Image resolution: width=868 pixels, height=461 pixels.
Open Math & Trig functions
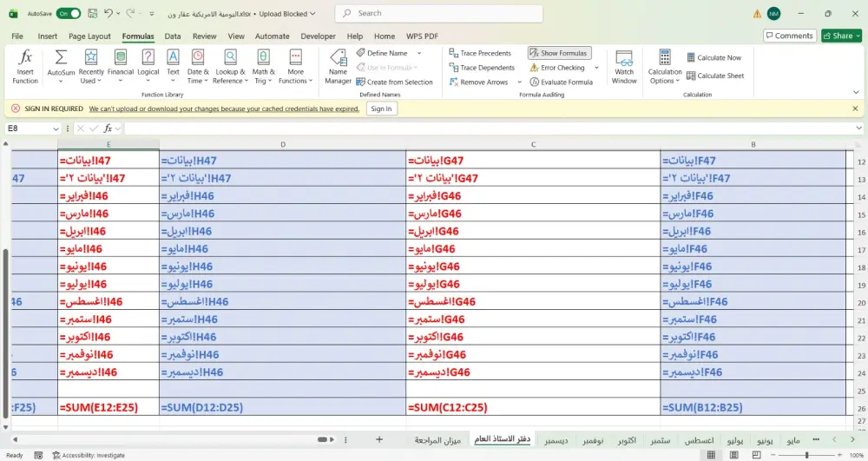tap(264, 66)
